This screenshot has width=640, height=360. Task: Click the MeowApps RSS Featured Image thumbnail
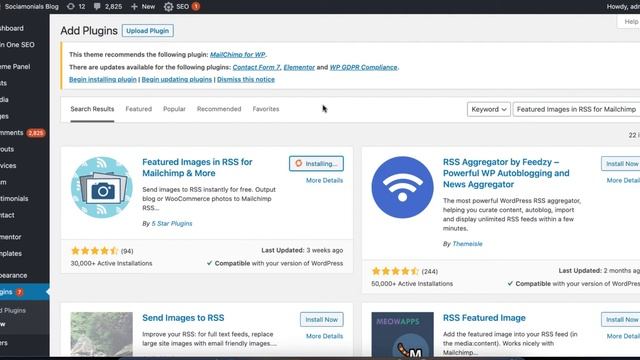[x=402, y=334]
